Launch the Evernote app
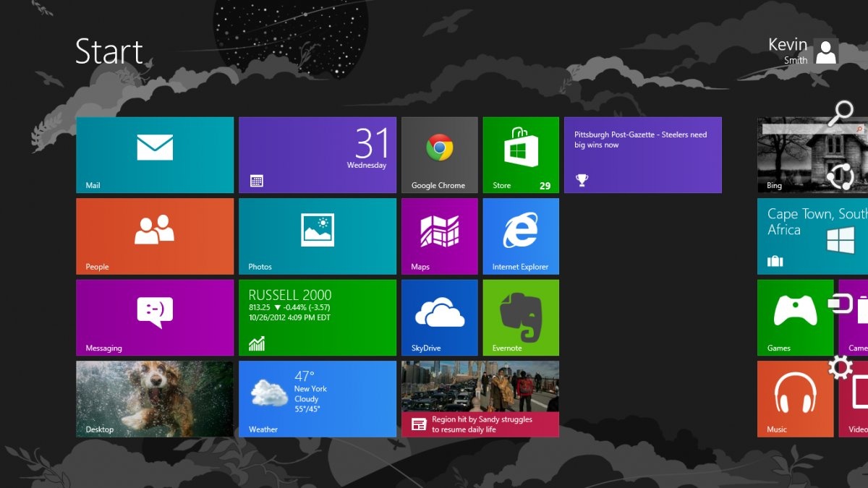The image size is (868, 488). tap(521, 317)
